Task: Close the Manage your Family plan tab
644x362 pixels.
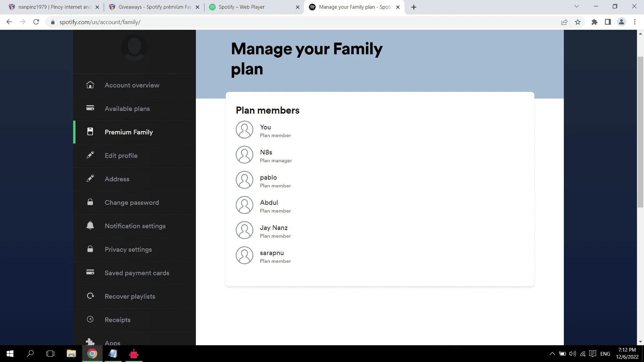Action: (398, 7)
